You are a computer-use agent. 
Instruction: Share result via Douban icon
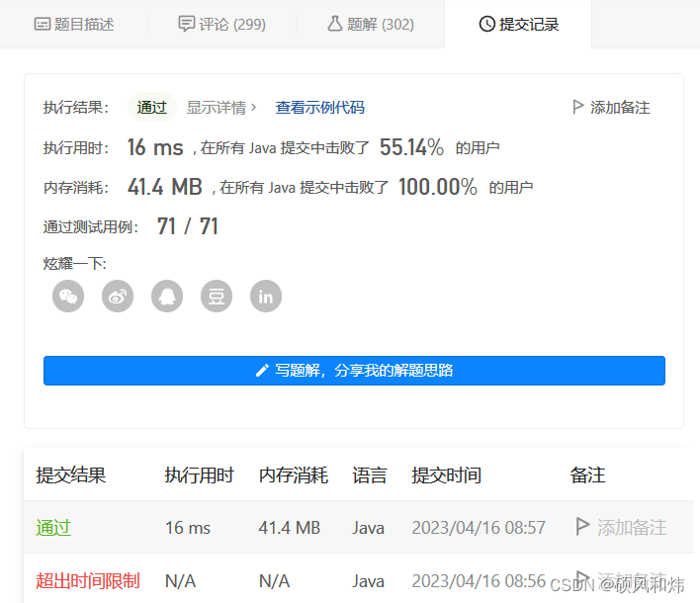[x=217, y=297]
